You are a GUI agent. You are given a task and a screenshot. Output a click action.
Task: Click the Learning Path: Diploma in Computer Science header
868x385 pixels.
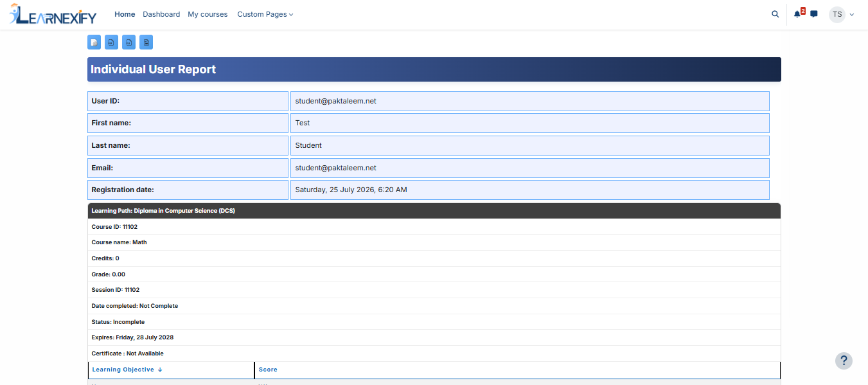tap(434, 211)
